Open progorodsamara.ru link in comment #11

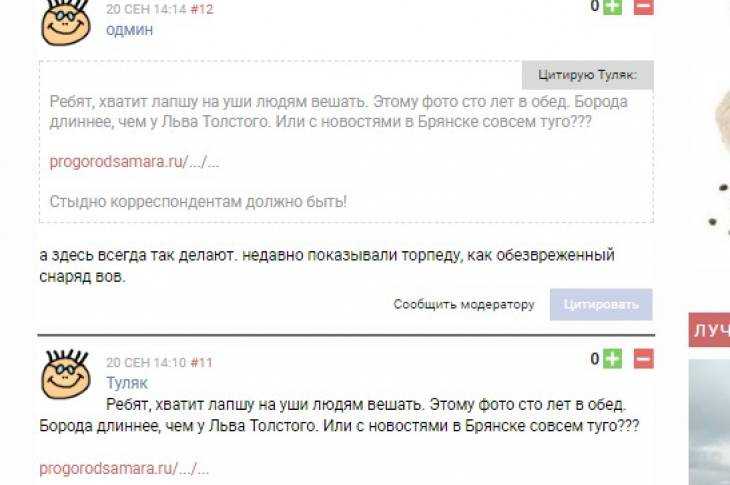tap(124, 468)
